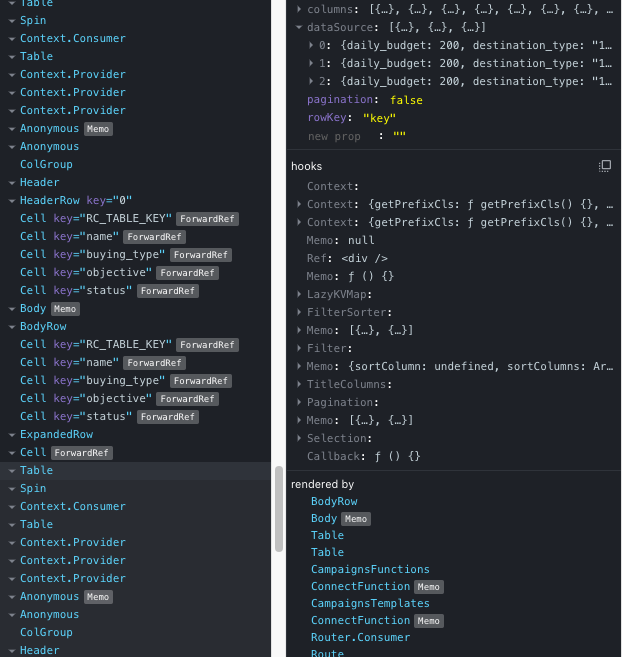The image size is (622, 657).
Task: Select Cell key="name" under BodyRow
Action: (x=103, y=362)
